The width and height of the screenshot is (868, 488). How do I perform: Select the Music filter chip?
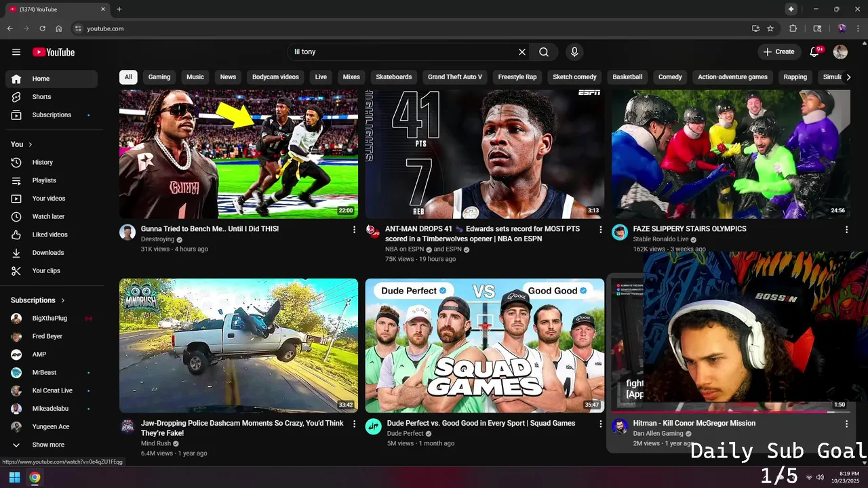coord(195,77)
